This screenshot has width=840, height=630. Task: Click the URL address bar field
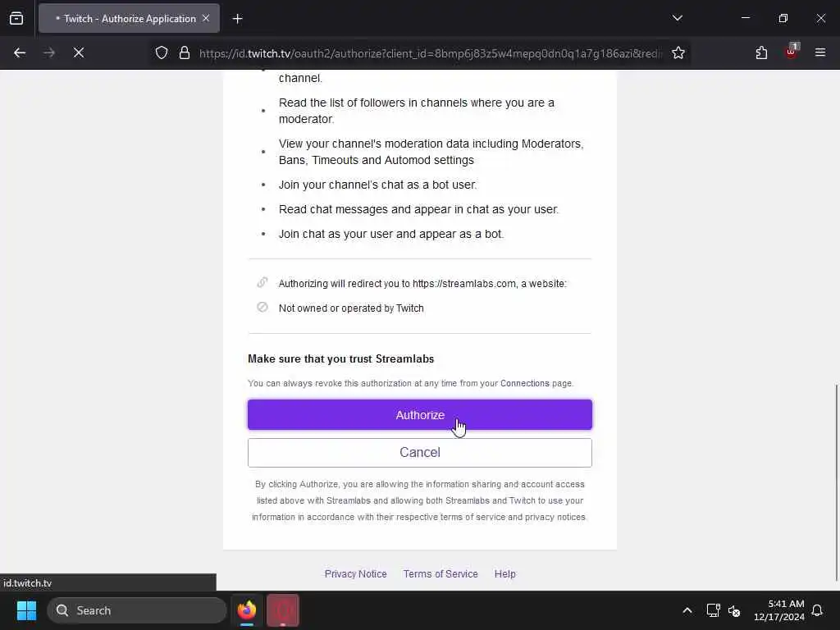430,53
